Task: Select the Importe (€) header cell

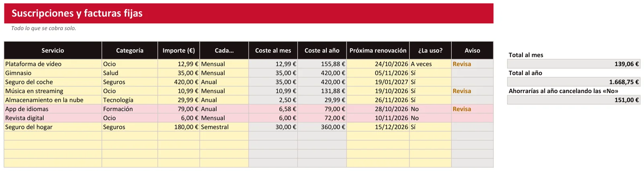Action: click(x=179, y=51)
